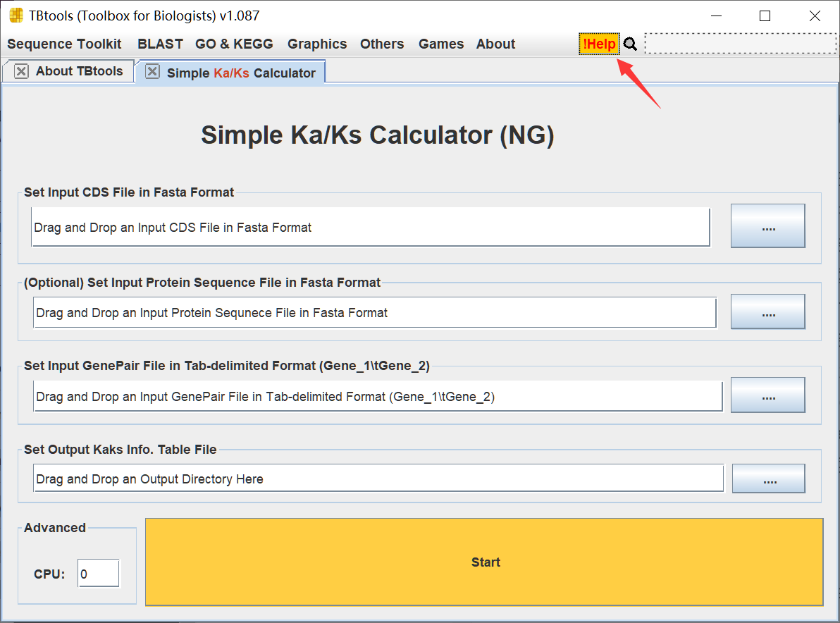The width and height of the screenshot is (840, 623).
Task: Browse for a GenePair file
Action: (767, 395)
